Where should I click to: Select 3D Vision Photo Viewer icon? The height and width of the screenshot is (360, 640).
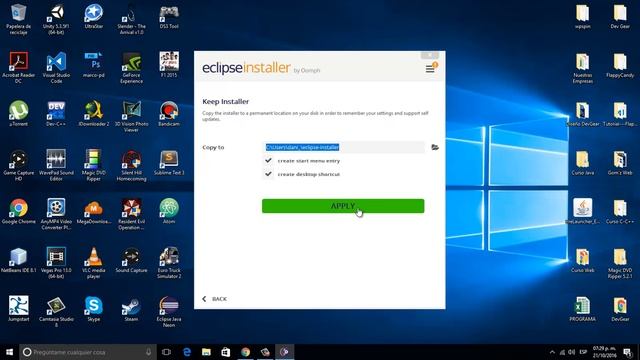click(131, 117)
